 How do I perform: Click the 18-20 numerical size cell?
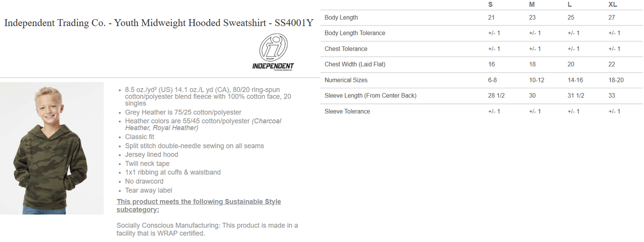[616, 80]
